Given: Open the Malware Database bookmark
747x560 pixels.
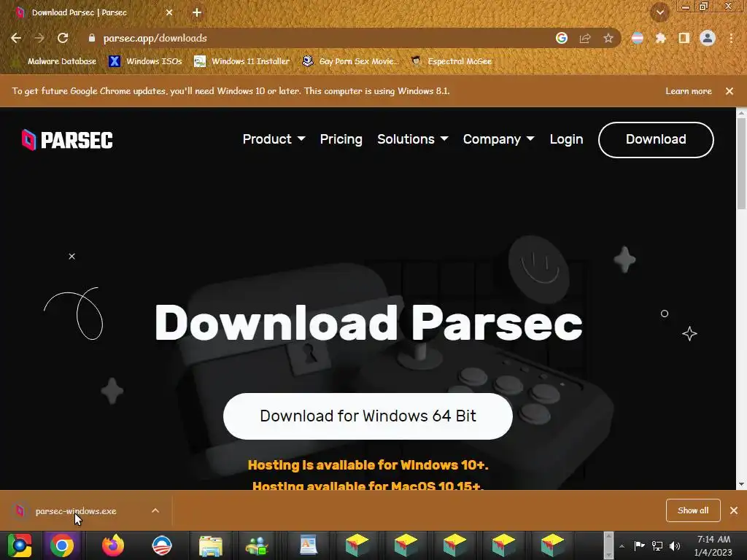Looking at the screenshot, I should (x=55, y=61).
